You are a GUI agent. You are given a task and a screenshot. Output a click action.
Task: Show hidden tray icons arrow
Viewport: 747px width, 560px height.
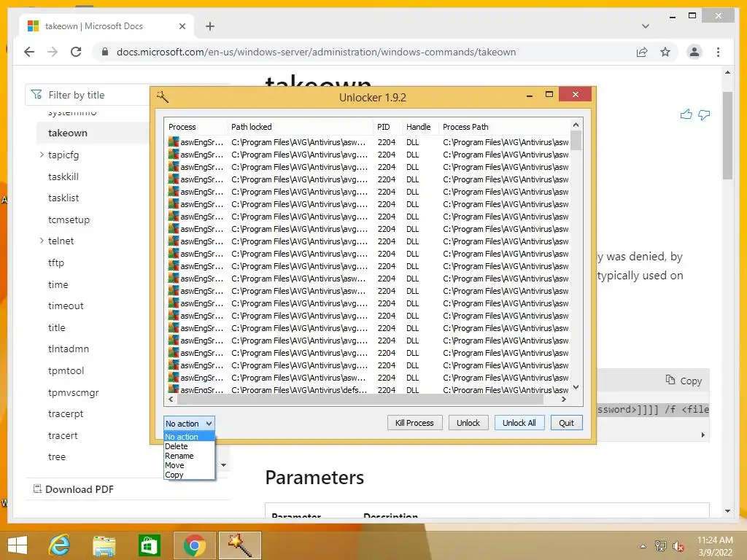click(643, 546)
